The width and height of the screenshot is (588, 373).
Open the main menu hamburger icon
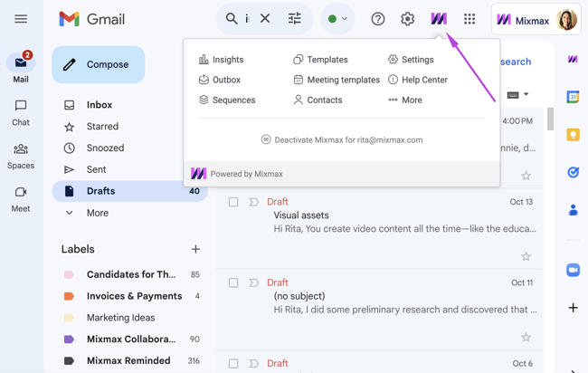pos(21,19)
